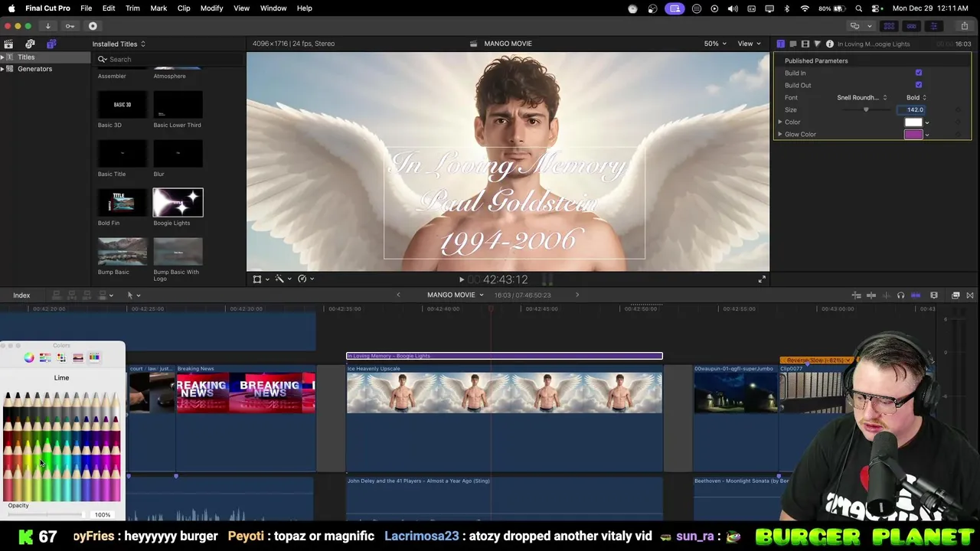Open the Photos and Audio sidebar icon

pyautogui.click(x=30, y=44)
